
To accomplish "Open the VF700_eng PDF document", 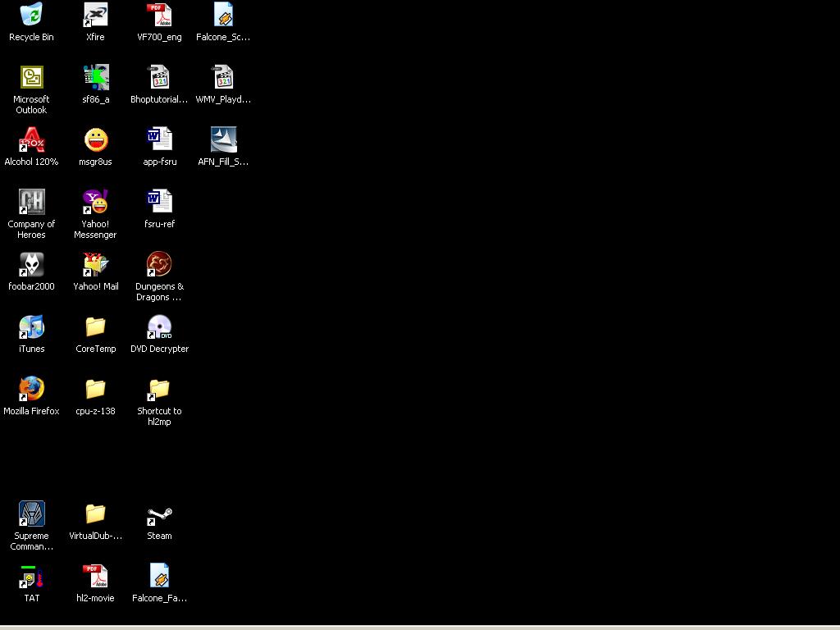I will (159, 15).
